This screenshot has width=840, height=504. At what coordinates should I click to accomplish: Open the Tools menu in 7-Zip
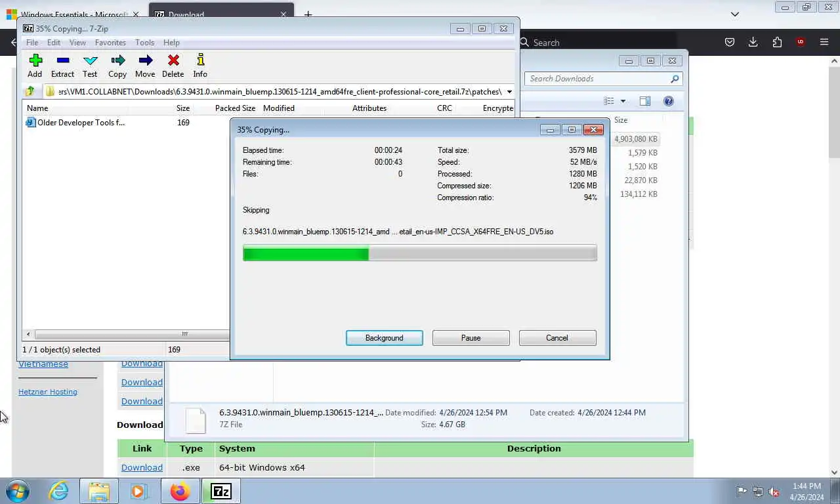[x=145, y=43]
